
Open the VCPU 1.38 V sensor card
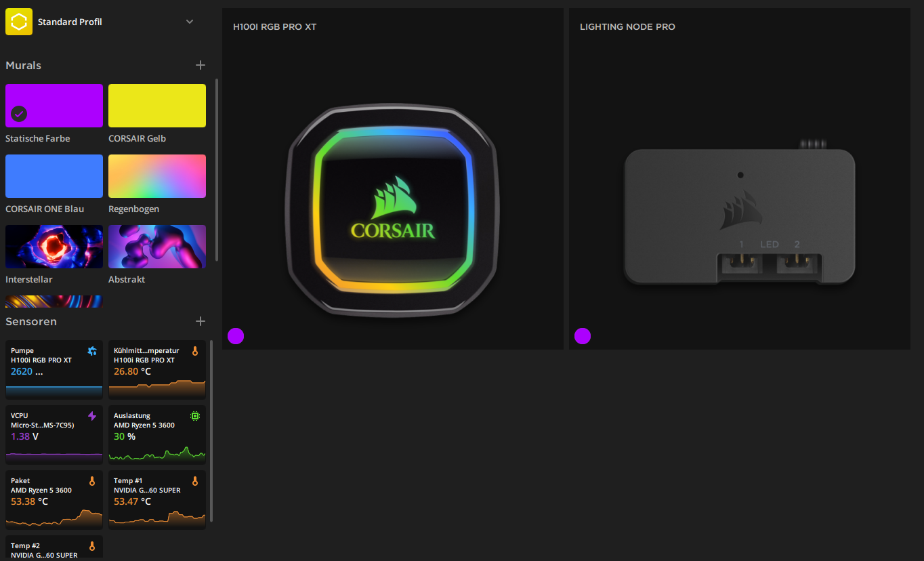(54, 434)
